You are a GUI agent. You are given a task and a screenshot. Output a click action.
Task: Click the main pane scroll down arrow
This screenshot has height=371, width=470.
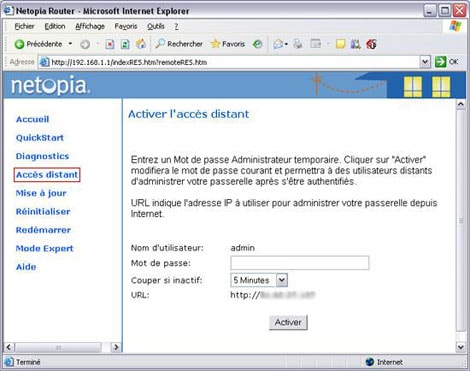click(461, 347)
